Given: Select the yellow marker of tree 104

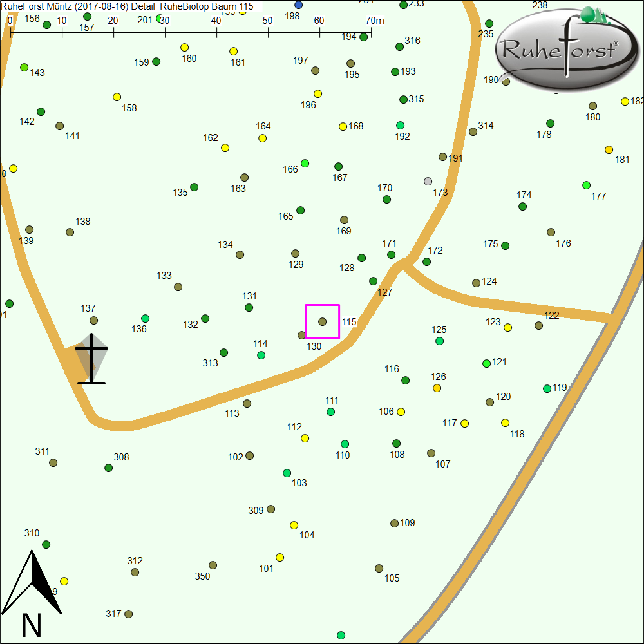Looking at the screenshot, I should [x=294, y=525].
